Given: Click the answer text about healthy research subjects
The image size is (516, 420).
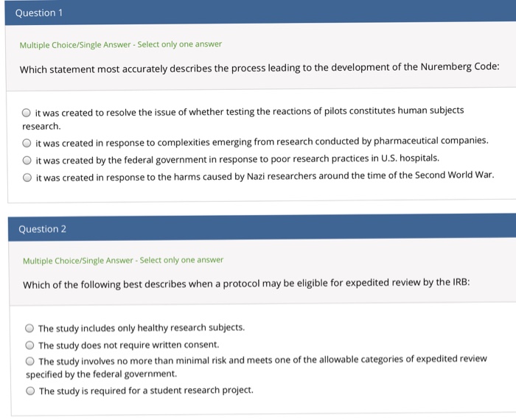Looking at the screenshot, I should click(x=142, y=328).
